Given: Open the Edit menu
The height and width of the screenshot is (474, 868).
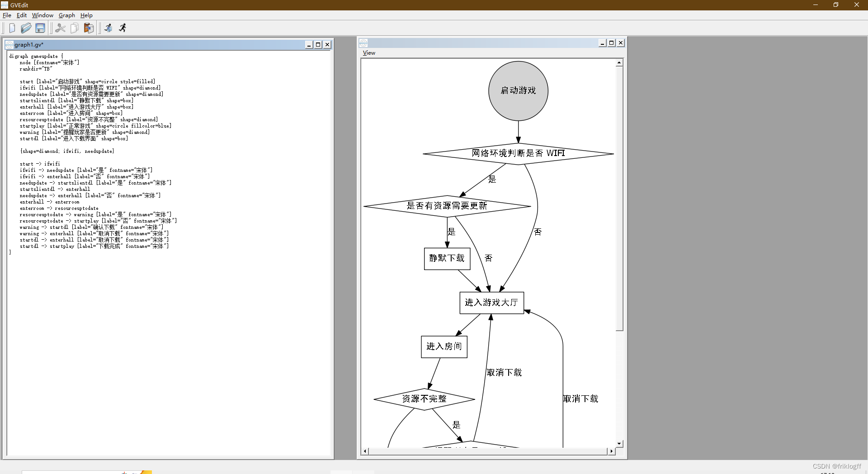Looking at the screenshot, I should point(22,15).
